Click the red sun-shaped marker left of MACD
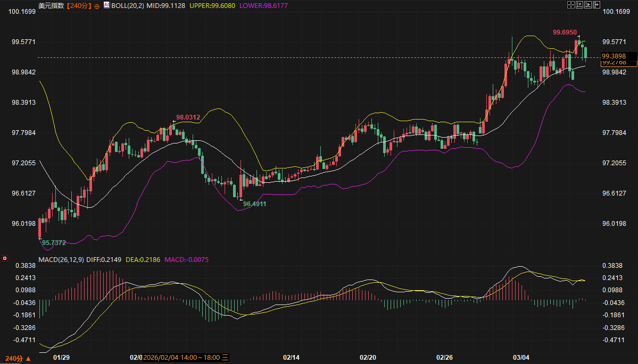This screenshot has width=638, height=364. pos(5,259)
